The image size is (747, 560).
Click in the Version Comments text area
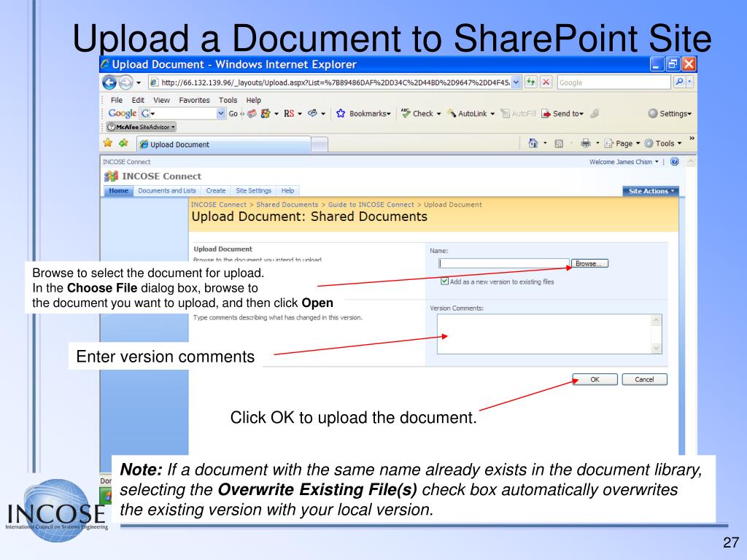(544, 334)
